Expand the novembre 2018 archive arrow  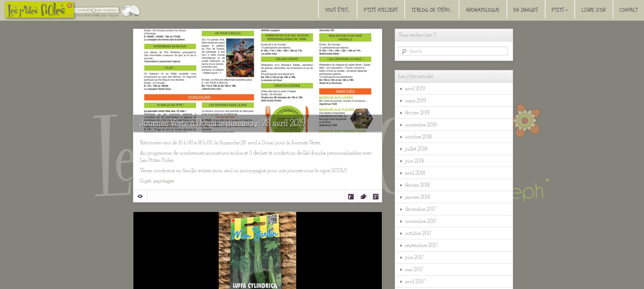[x=401, y=125]
